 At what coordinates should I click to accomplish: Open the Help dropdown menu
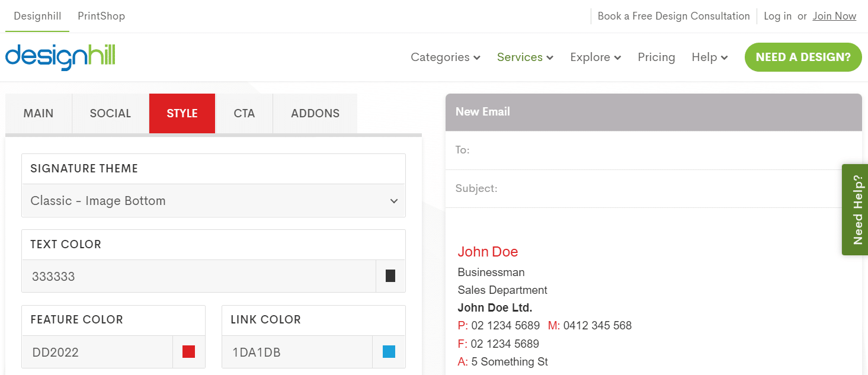point(709,57)
